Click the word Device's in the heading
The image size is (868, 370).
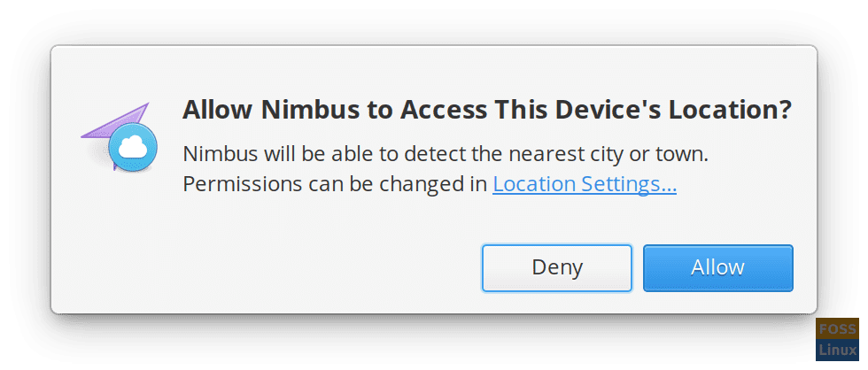click(x=608, y=110)
